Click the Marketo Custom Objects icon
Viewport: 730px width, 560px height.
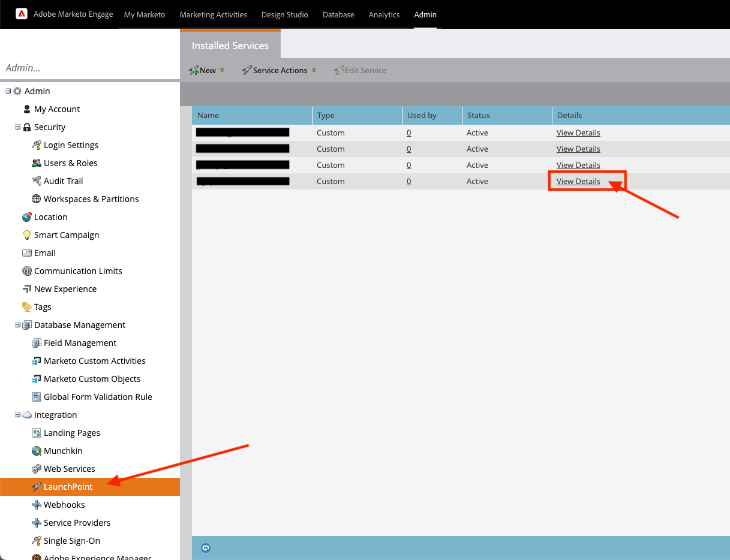coord(37,379)
